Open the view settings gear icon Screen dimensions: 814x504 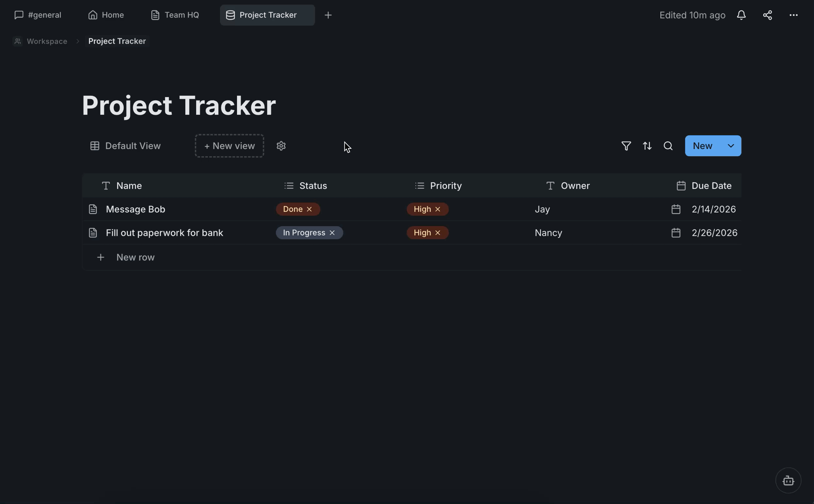coord(281,146)
